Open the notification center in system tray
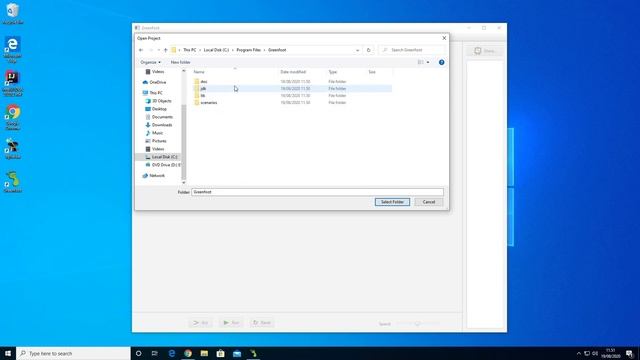 point(630,353)
